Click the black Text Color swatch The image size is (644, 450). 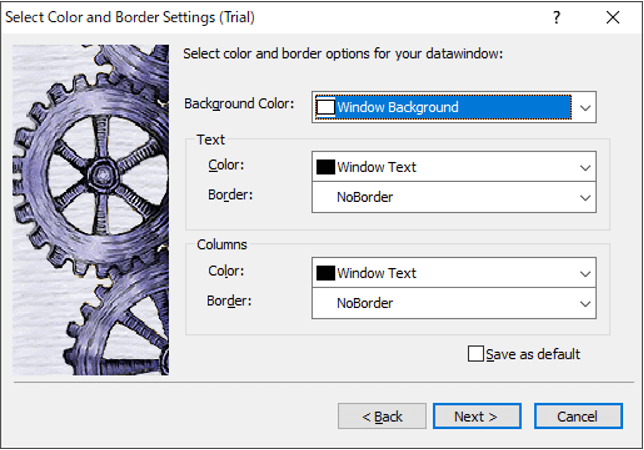click(325, 167)
